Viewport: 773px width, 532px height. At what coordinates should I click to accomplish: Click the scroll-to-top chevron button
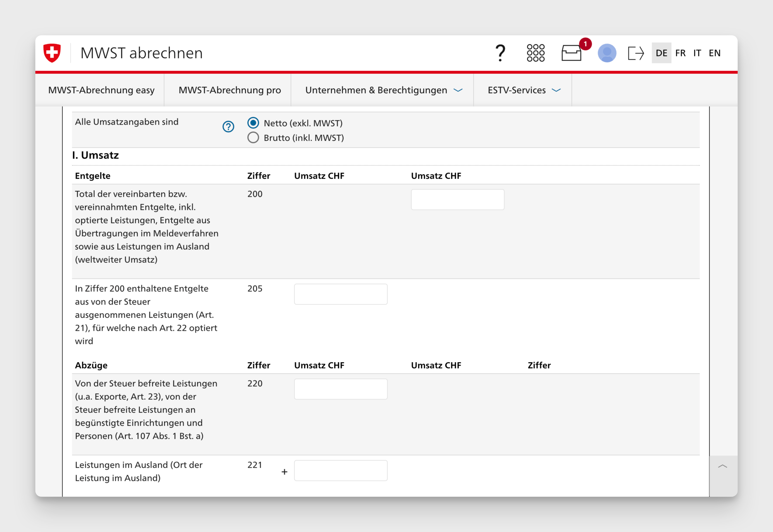[723, 466]
